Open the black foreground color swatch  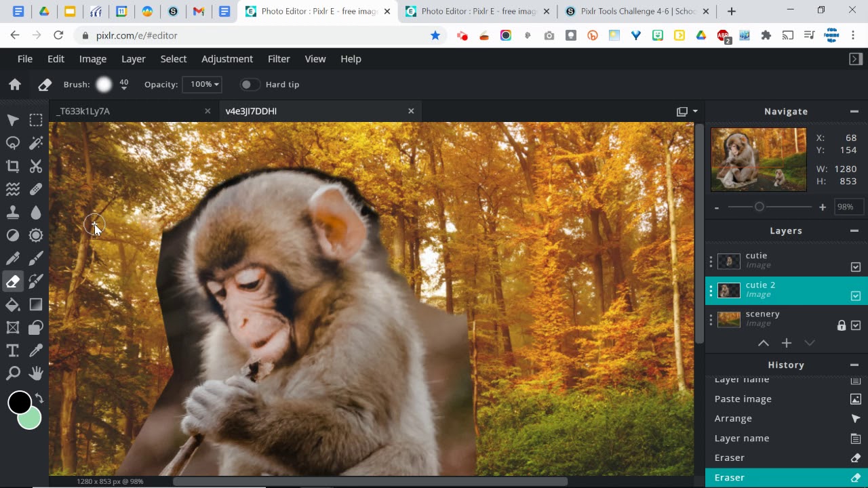20,403
